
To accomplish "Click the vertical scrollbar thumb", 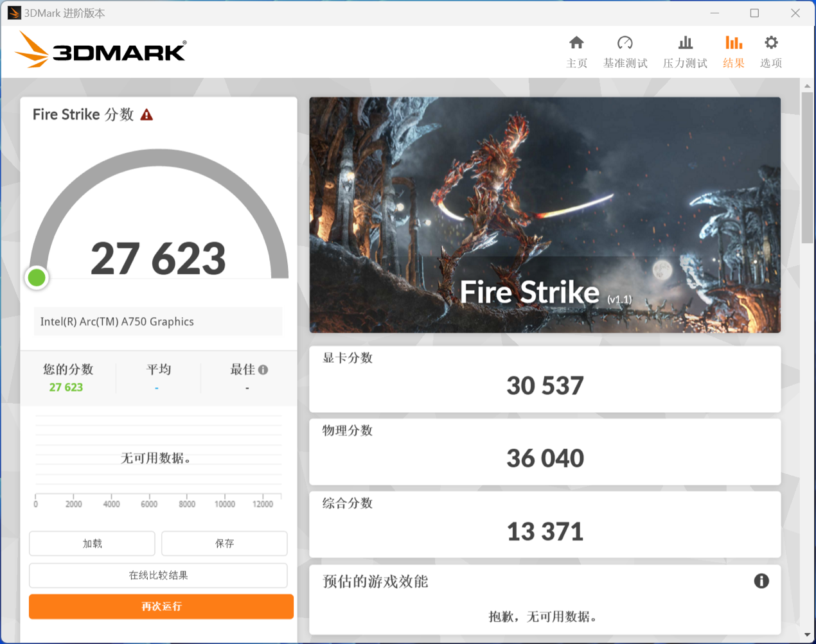I will pos(807,168).
